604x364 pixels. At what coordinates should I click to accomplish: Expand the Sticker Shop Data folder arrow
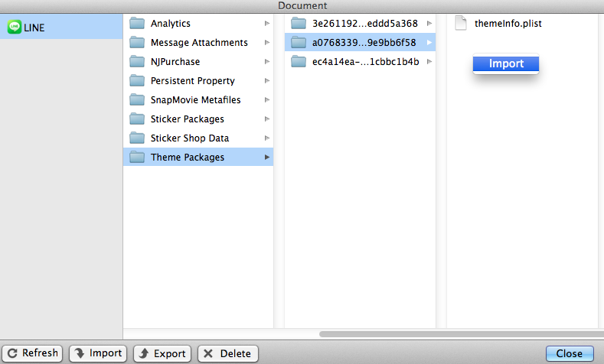(x=267, y=138)
